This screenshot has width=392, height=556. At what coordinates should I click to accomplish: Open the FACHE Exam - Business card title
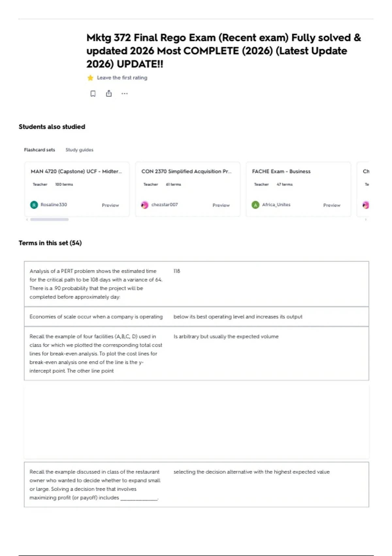(x=281, y=171)
